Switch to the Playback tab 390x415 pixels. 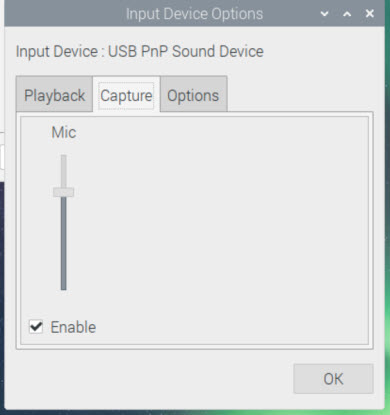point(54,95)
